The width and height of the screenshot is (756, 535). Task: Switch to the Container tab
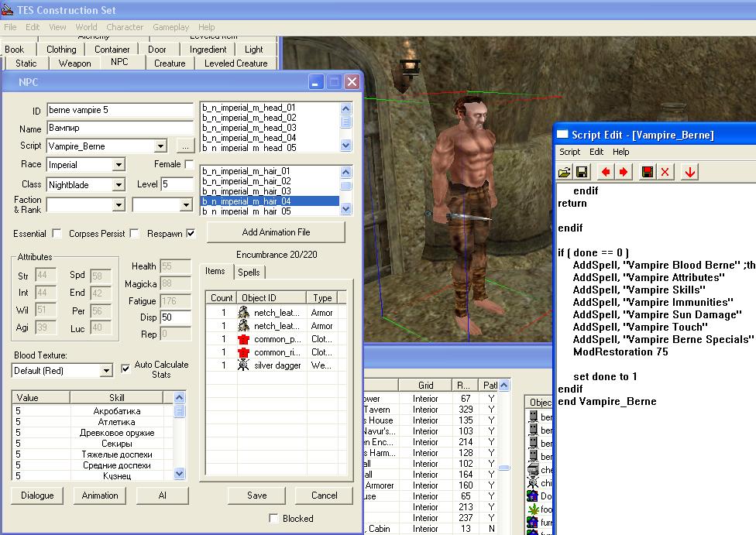112,49
